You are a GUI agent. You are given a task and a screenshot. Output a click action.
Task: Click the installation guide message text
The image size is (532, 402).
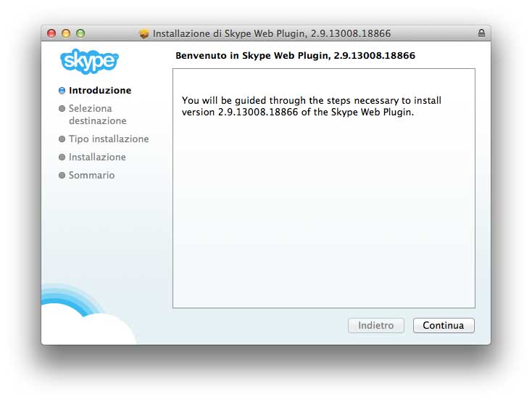311,106
